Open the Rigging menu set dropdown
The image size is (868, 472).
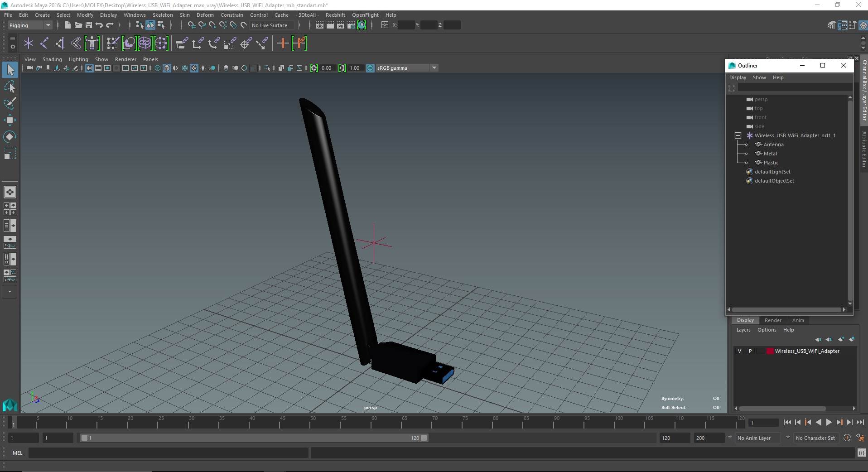coord(30,25)
